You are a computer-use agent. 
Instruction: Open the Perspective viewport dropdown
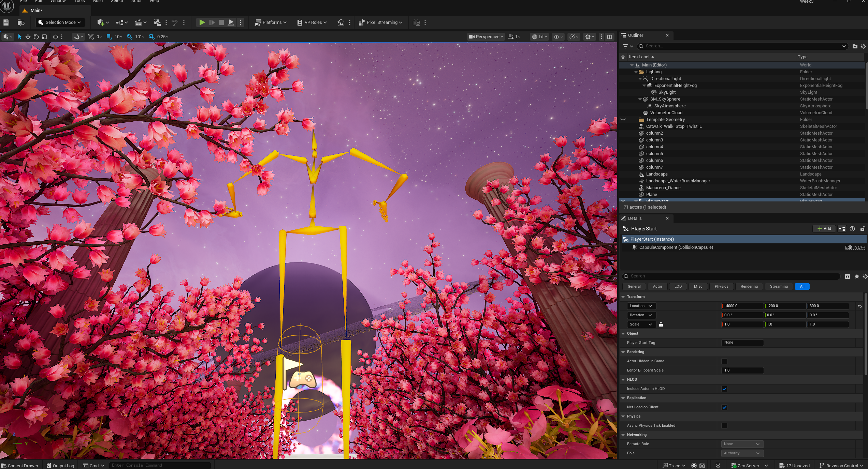486,37
